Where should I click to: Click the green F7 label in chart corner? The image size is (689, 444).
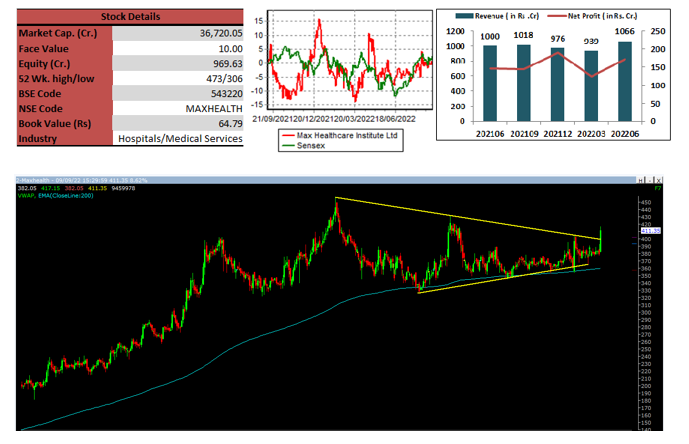(658, 188)
